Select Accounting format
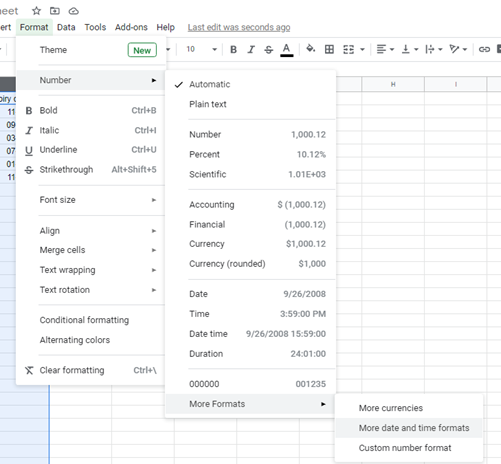 251,205
